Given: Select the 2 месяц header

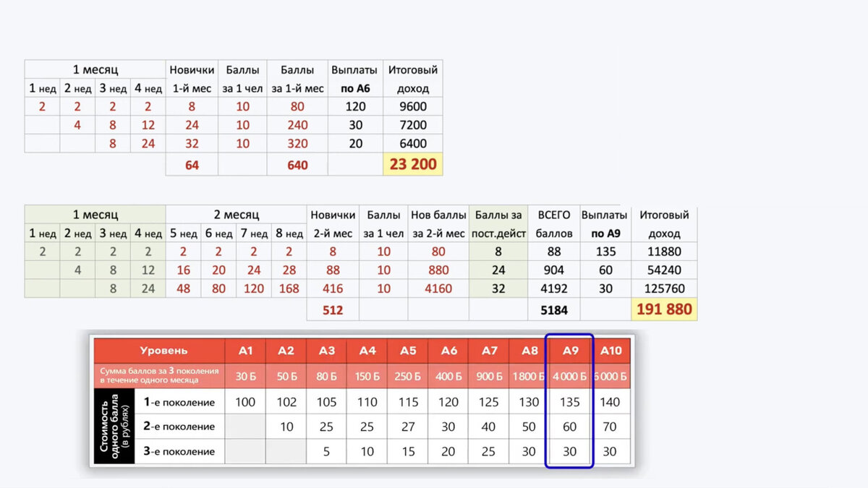Looking at the screenshot, I should coord(236,215).
